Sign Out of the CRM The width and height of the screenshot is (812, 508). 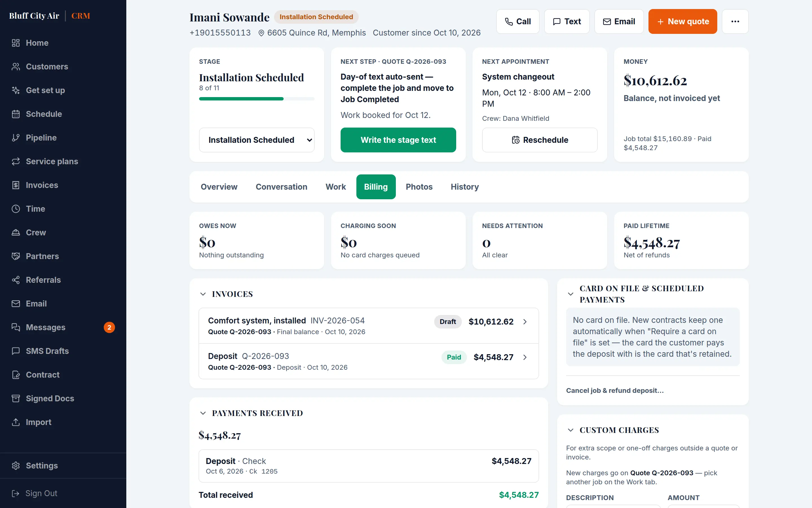(63, 493)
